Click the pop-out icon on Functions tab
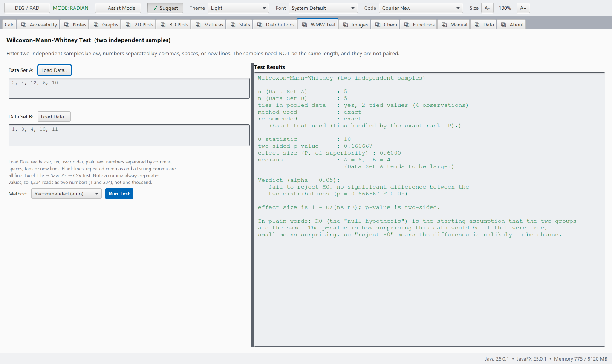This screenshot has width=612, height=364. click(x=407, y=25)
